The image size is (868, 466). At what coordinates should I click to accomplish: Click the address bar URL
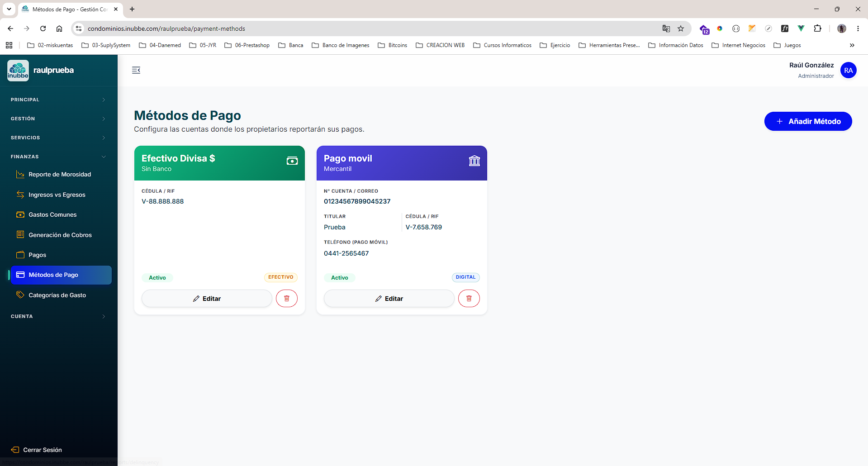click(x=166, y=29)
